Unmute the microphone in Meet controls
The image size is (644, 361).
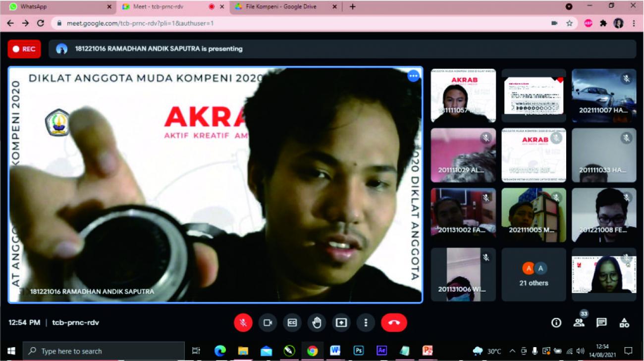point(243,323)
